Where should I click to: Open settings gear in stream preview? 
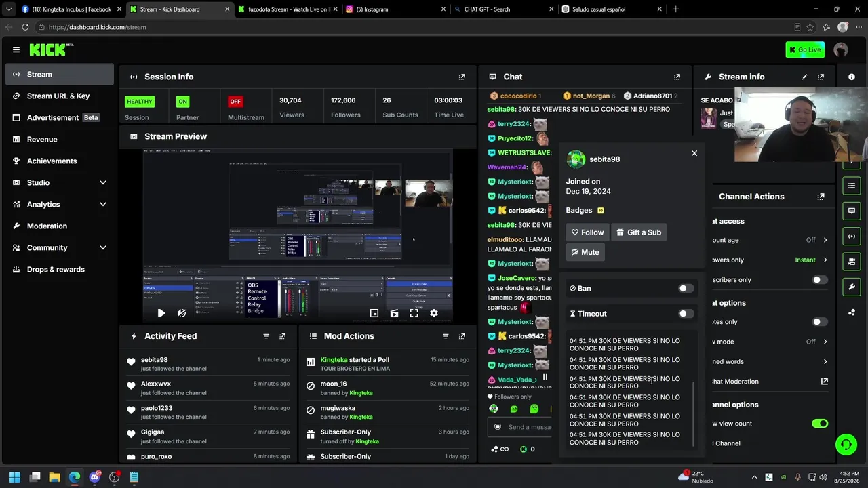pos(434,313)
